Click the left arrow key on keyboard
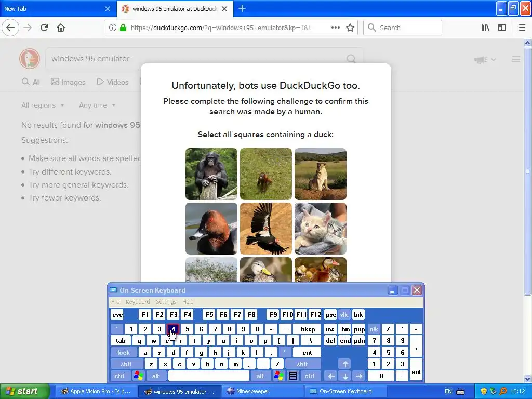The width and height of the screenshot is (532, 399). [331, 376]
